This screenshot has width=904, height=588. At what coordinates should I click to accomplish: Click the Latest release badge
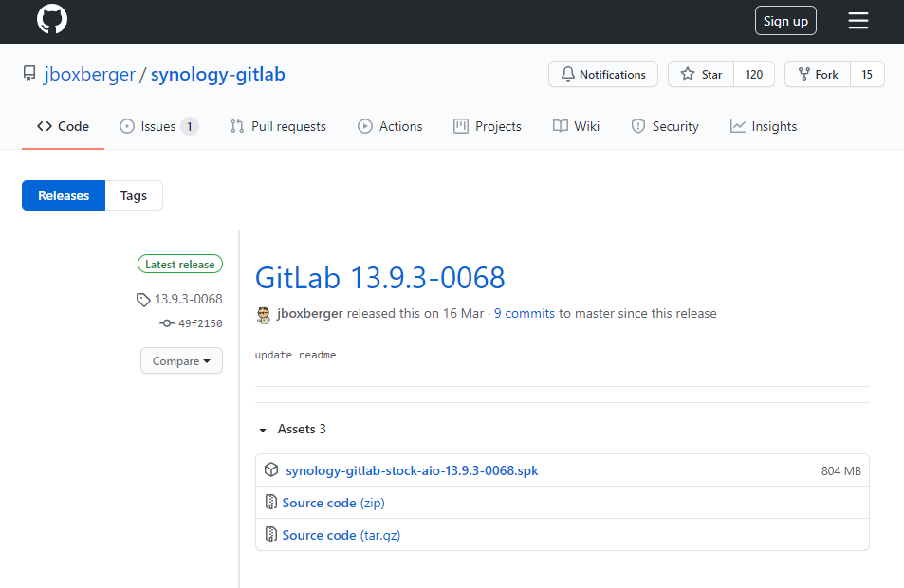[x=180, y=264]
